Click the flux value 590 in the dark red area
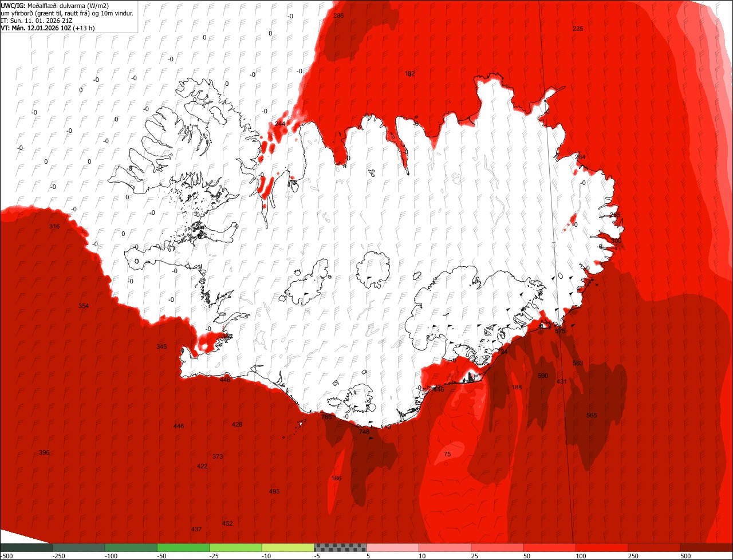The image size is (733, 560). (x=543, y=376)
